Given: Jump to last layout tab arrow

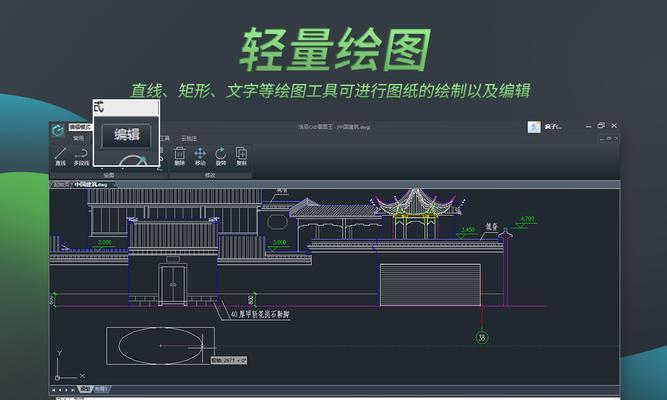Looking at the screenshot, I should 73,389.
